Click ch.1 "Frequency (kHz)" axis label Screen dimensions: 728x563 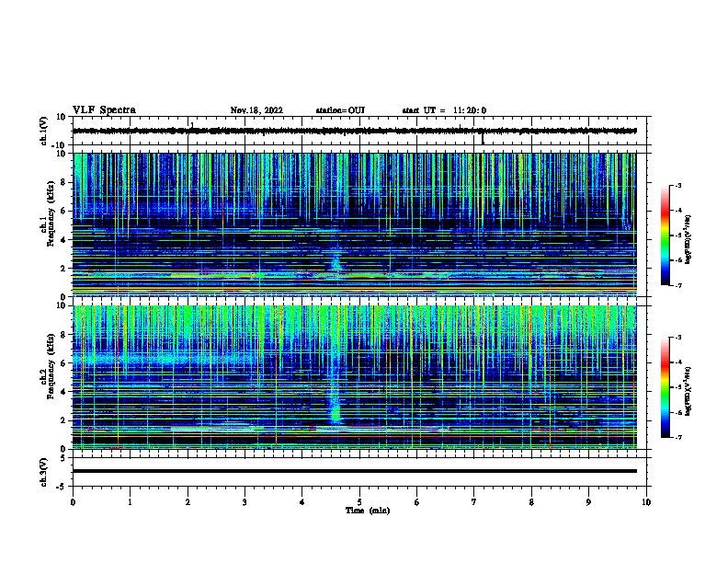click(x=51, y=213)
